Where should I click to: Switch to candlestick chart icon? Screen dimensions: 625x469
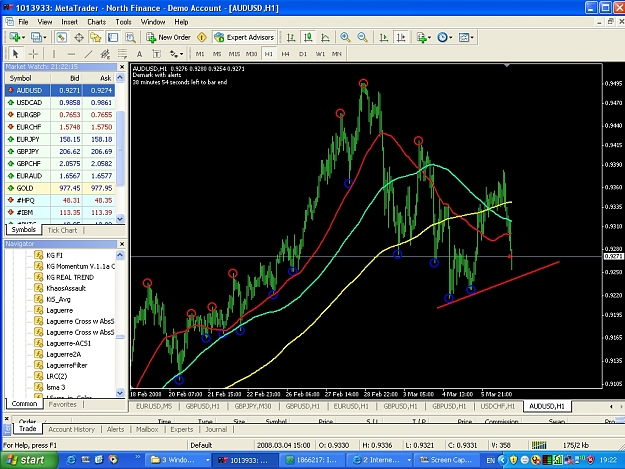click(x=308, y=37)
